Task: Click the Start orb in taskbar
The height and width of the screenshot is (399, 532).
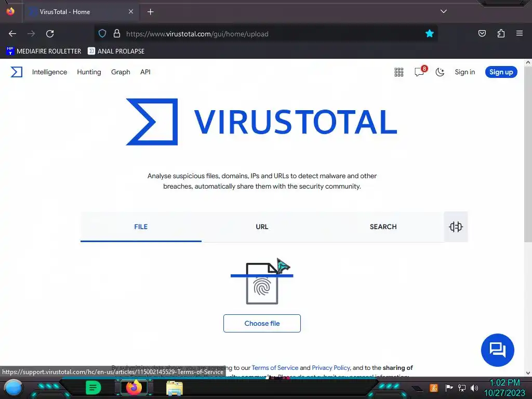Action: point(14,388)
